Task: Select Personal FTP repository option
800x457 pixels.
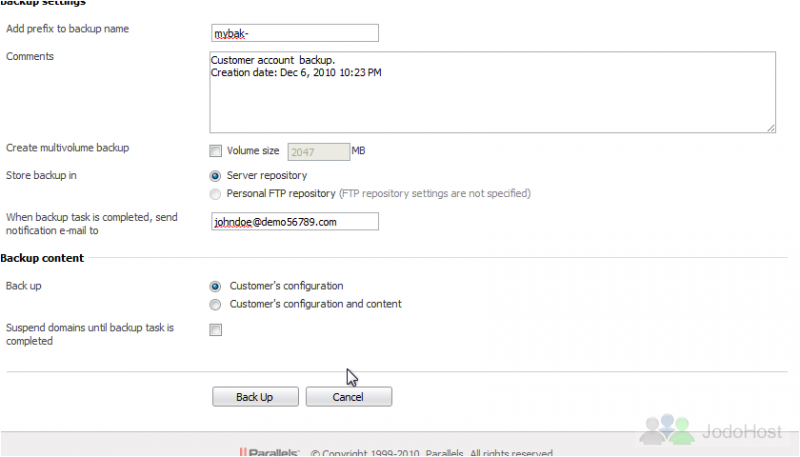Action: click(215, 194)
